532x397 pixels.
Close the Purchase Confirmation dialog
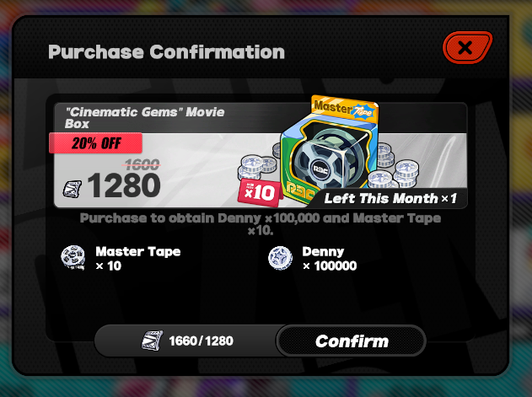coord(467,47)
